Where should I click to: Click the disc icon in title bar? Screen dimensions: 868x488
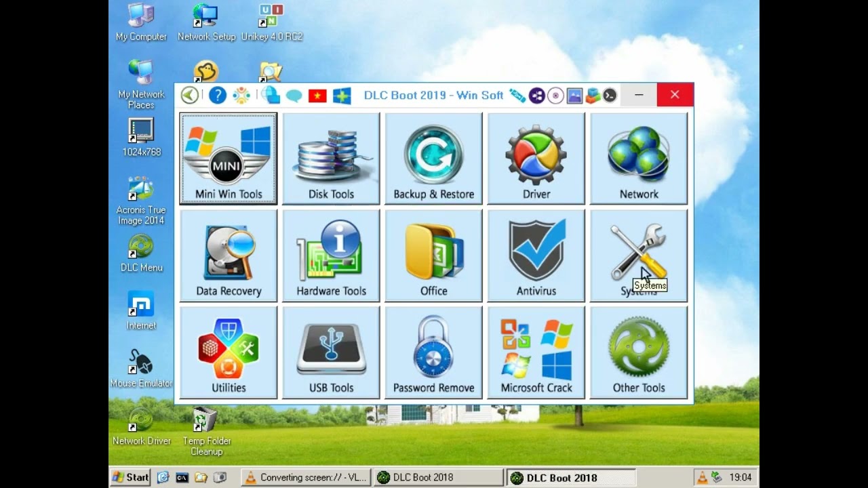[x=555, y=96]
